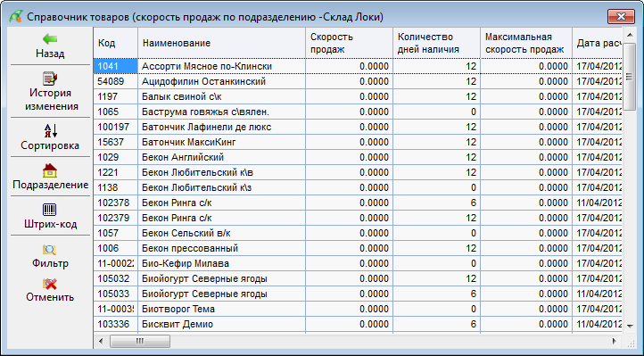
Task: Click code cell 1057
Action: pos(116,233)
